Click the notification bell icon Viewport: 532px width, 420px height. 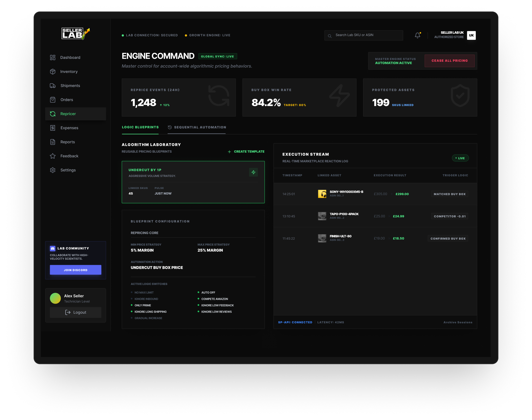point(417,35)
